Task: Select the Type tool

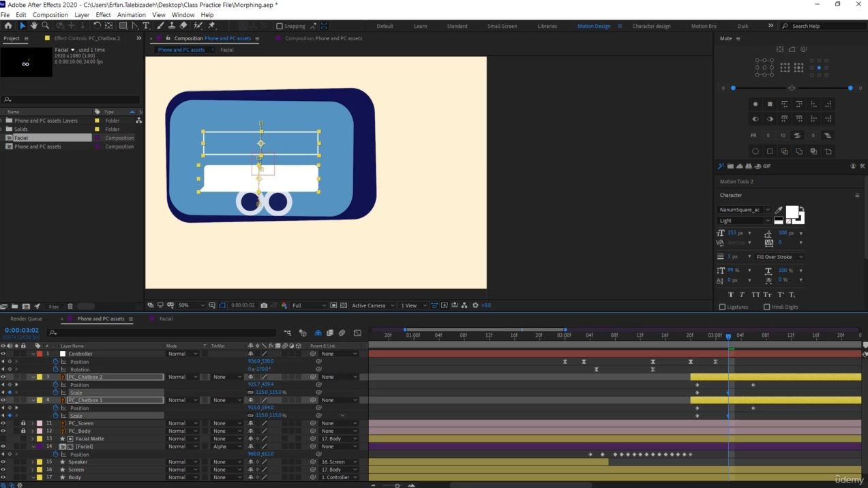Action: pos(146,26)
